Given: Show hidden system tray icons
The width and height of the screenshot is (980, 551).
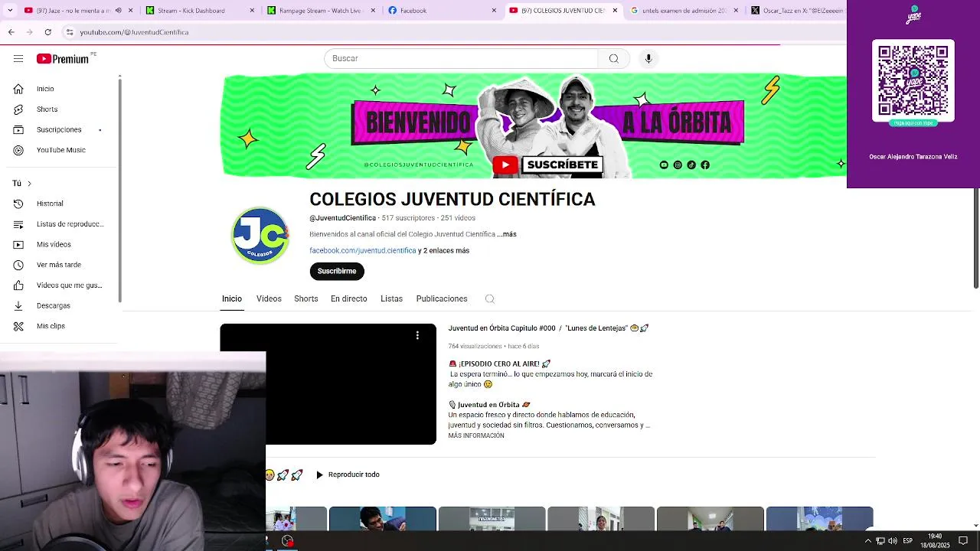Looking at the screenshot, I should pyautogui.click(x=868, y=541).
